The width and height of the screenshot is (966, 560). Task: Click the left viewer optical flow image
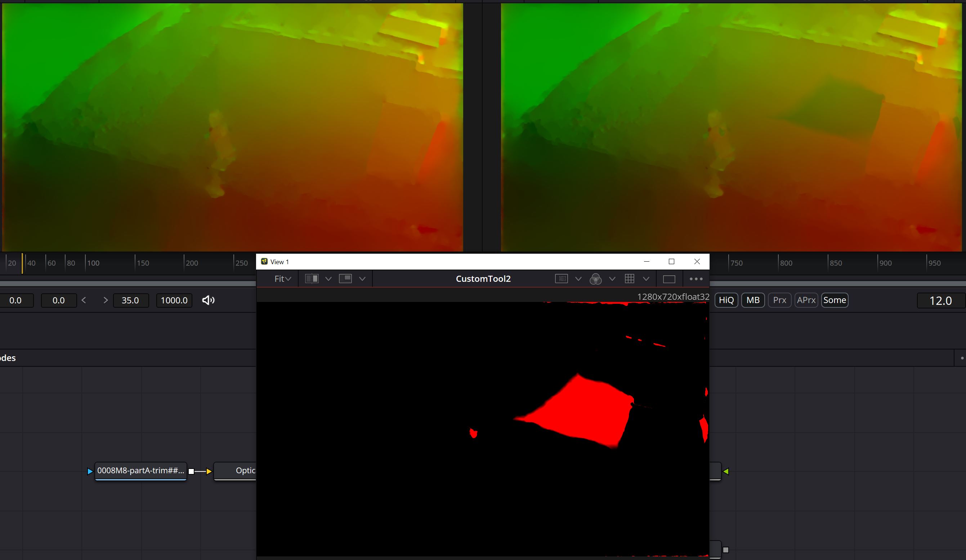[232, 127]
